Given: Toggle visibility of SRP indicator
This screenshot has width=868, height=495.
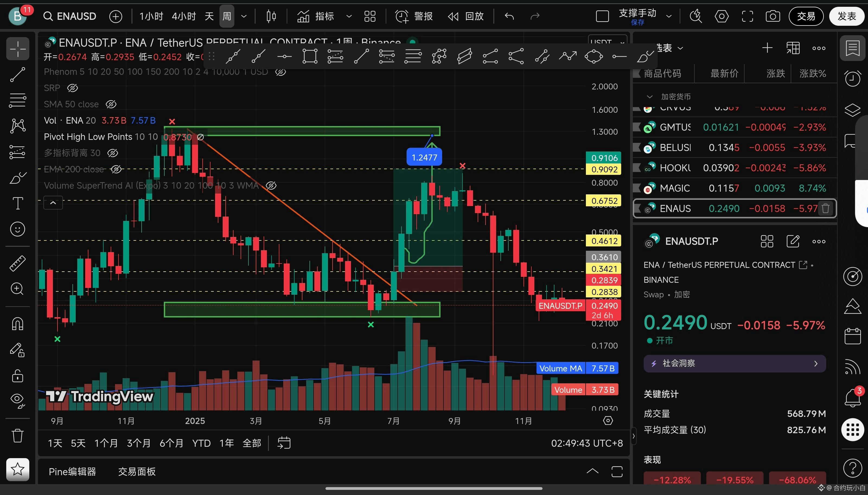Looking at the screenshot, I should point(72,88).
